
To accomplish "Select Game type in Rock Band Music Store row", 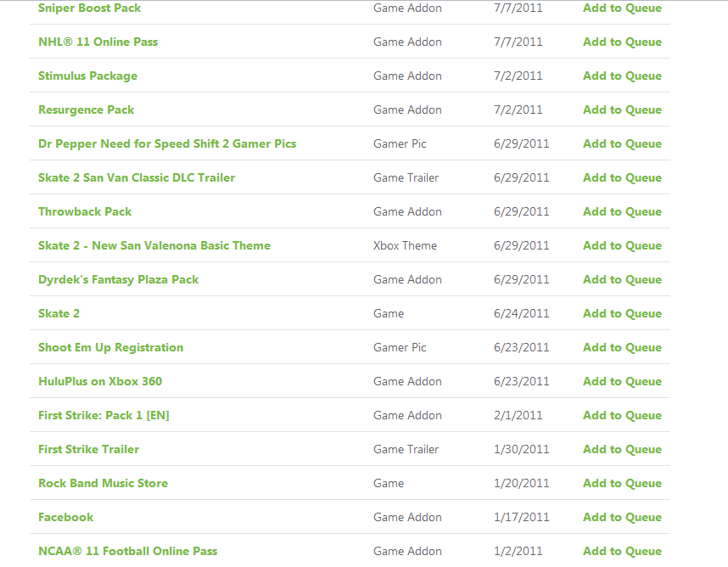I will 389,483.
